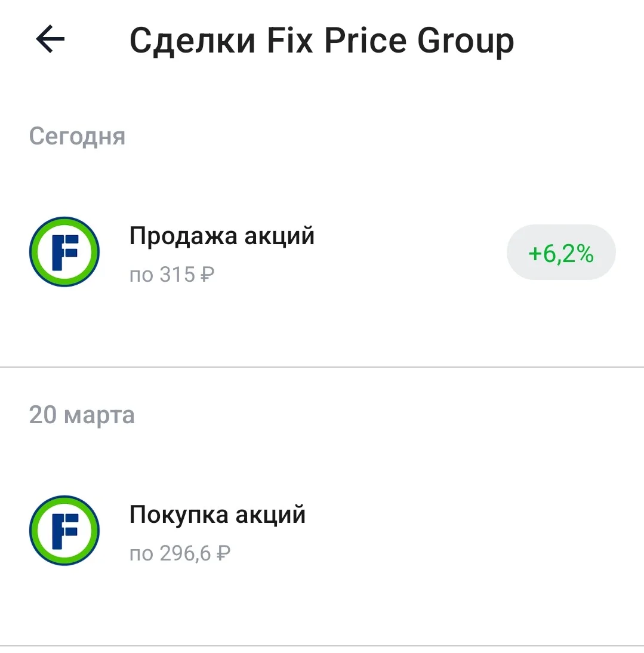
Task: Tap Fix Price logo beside Покупка акций
Action: click(64, 530)
